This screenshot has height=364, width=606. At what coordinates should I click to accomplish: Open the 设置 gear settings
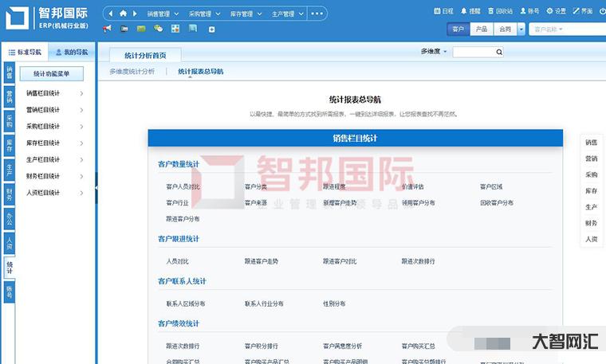[556, 12]
